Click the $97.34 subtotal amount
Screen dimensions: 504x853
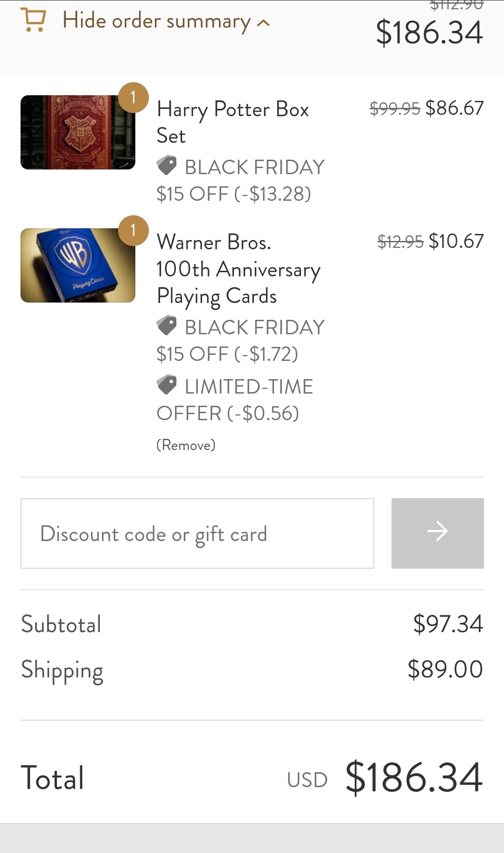pyautogui.click(x=448, y=624)
